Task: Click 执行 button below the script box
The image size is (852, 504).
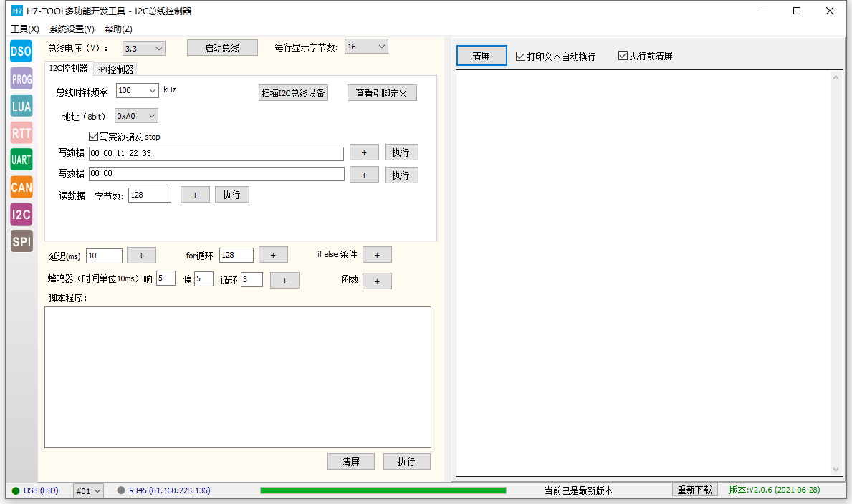Action: [x=406, y=461]
